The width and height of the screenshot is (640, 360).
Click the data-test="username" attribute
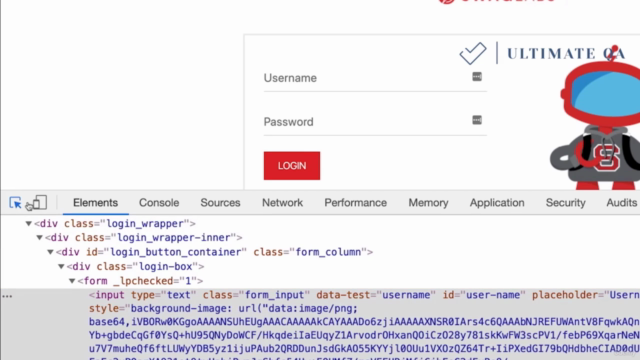tap(376, 295)
